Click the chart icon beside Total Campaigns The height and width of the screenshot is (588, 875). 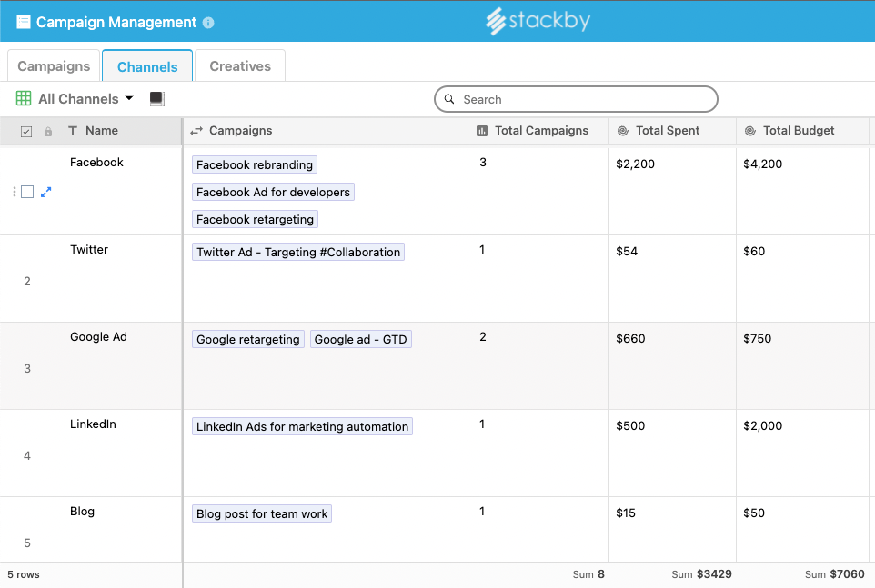(x=481, y=131)
